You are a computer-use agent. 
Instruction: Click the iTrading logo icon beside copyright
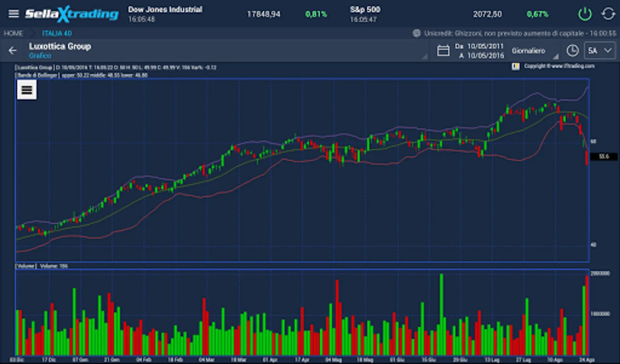(516, 66)
